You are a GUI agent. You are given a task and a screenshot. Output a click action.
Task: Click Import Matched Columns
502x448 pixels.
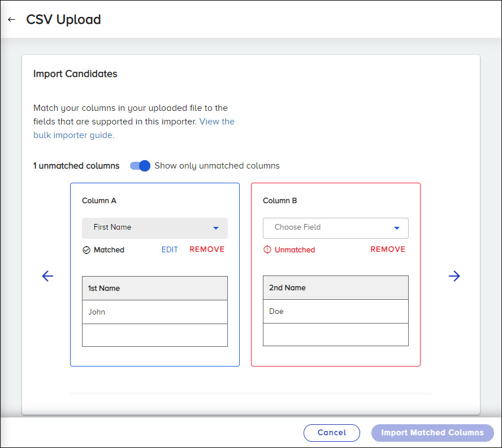pos(432,433)
